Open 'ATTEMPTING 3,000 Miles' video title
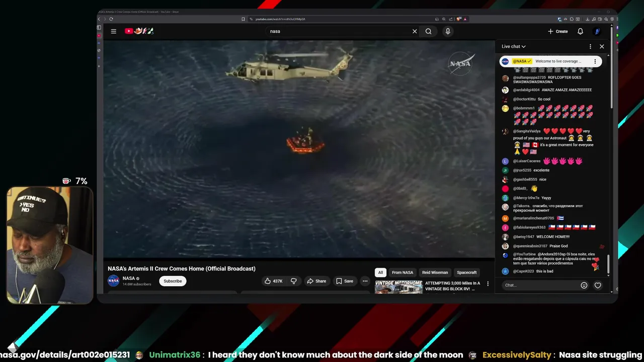Image resolution: width=644 pixels, height=362 pixels. (x=453, y=286)
